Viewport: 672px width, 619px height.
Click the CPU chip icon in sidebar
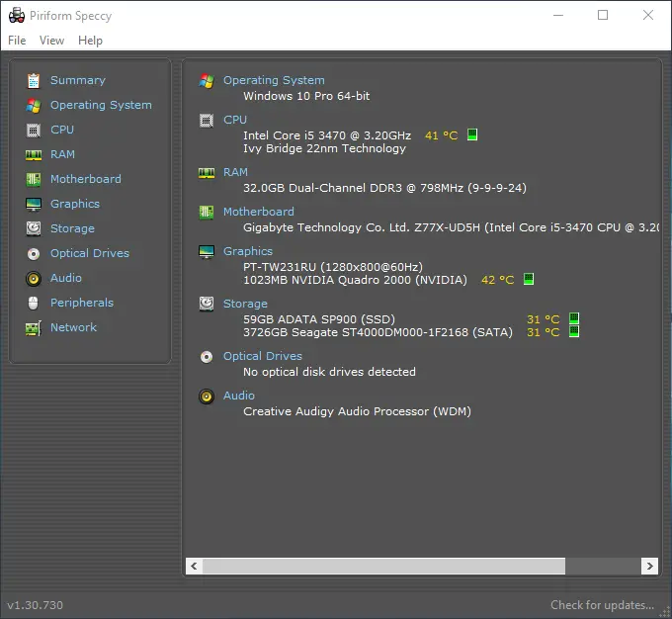coord(34,130)
